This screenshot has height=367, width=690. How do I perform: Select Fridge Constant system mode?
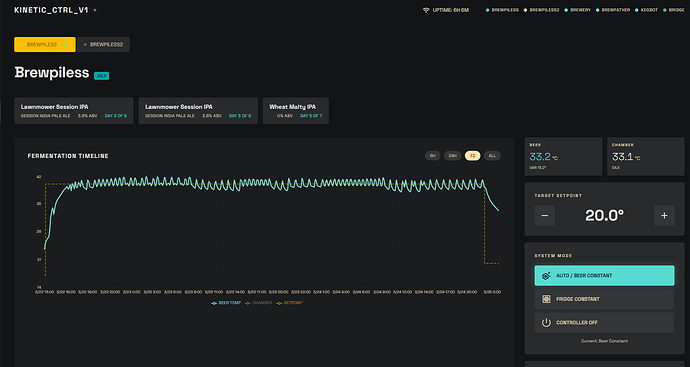coord(604,299)
